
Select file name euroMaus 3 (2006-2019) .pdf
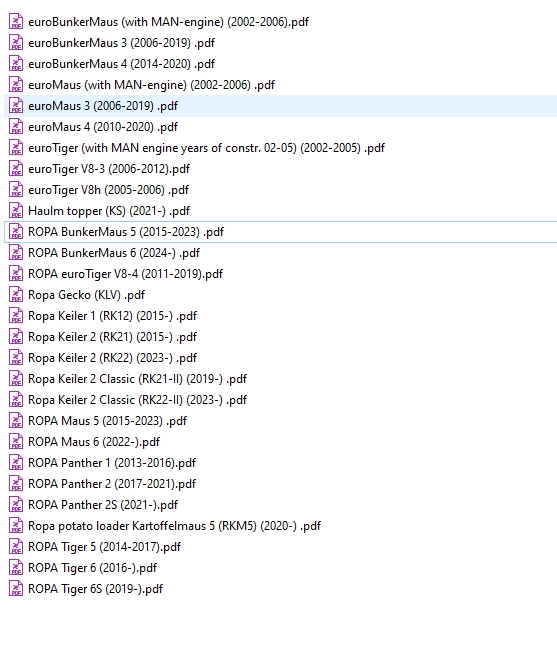tap(103, 106)
